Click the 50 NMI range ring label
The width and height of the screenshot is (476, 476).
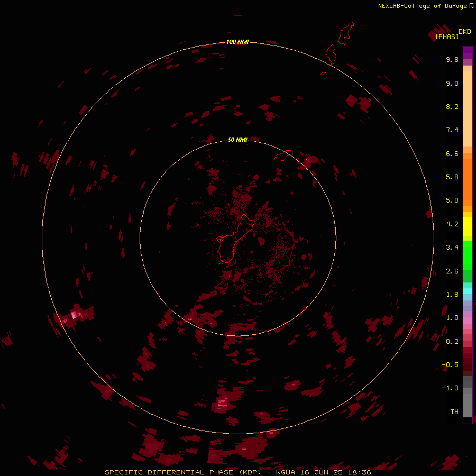[237, 140]
